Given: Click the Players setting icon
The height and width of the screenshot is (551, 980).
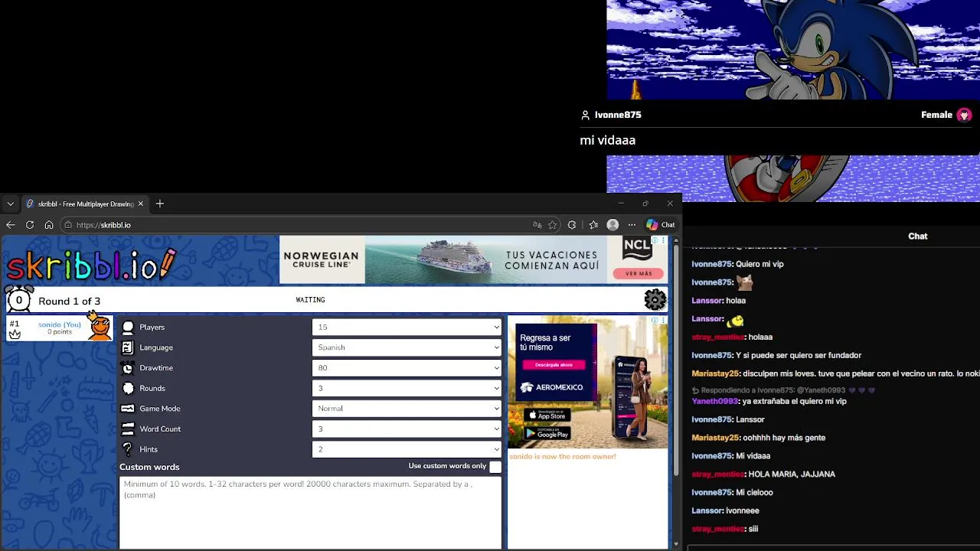Looking at the screenshot, I should point(128,328).
